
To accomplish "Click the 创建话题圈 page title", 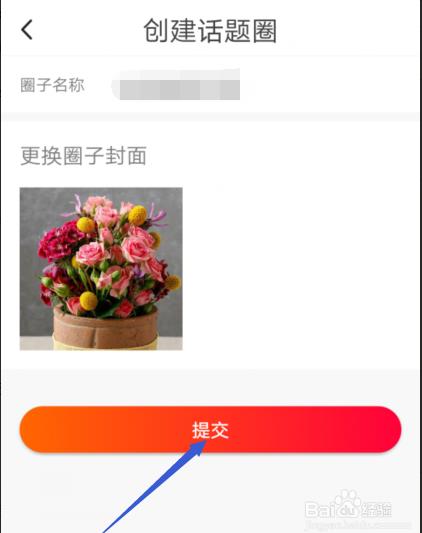I will [x=210, y=31].
